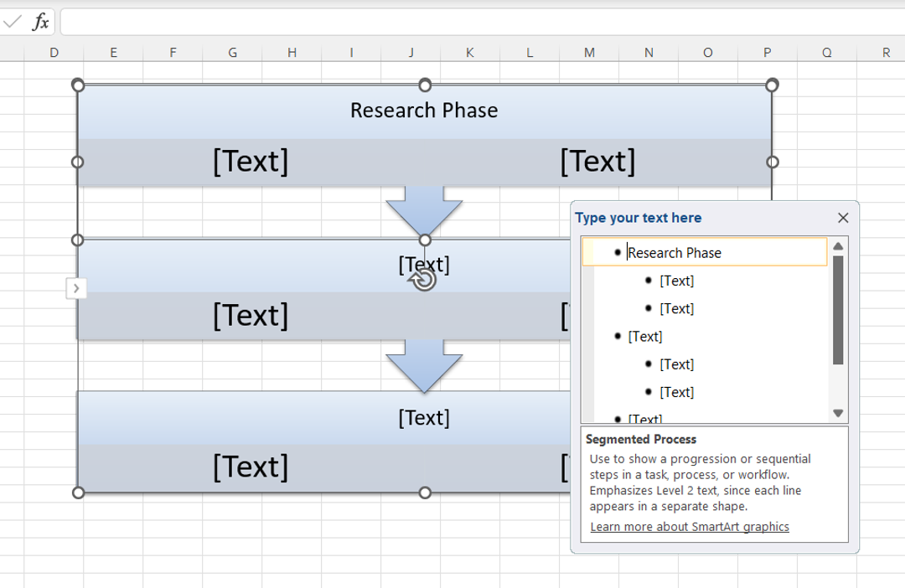The height and width of the screenshot is (588, 905).
Task: Click the scroll-down arrow in the text pane
Action: coord(837,411)
